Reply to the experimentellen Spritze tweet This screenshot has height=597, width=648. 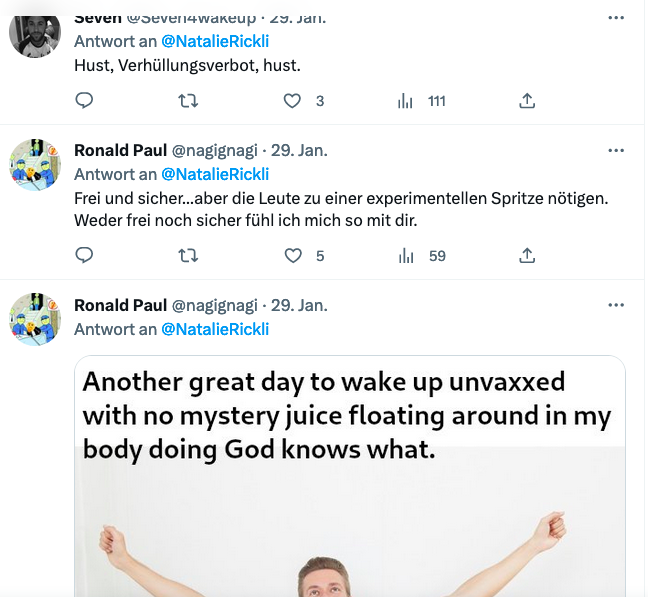tap(84, 255)
